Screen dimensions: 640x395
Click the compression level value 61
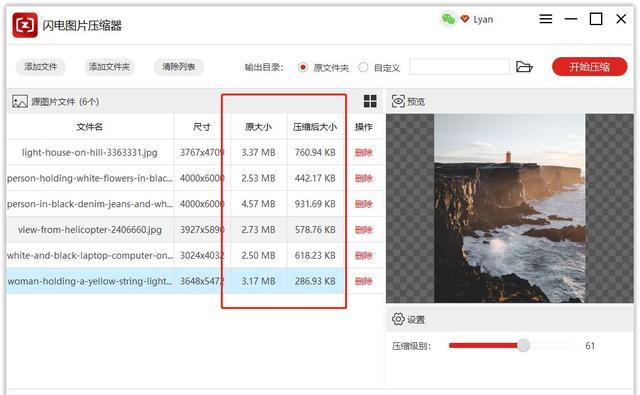point(590,346)
